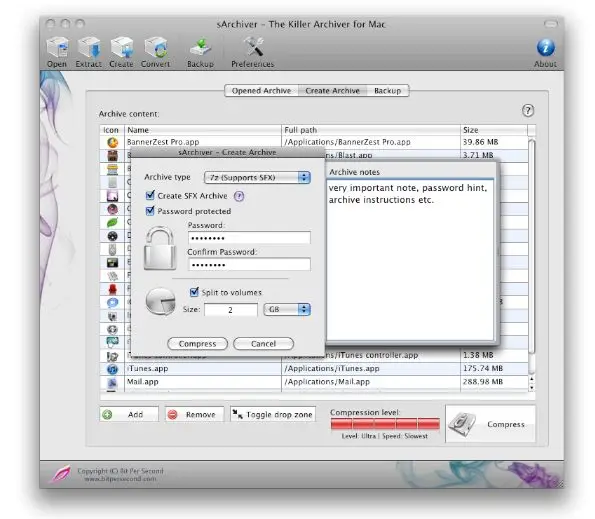This screenshot has width=595, height=519.
Task: Uncheck Create SFX Archive
Action: (x=150, y=196)
